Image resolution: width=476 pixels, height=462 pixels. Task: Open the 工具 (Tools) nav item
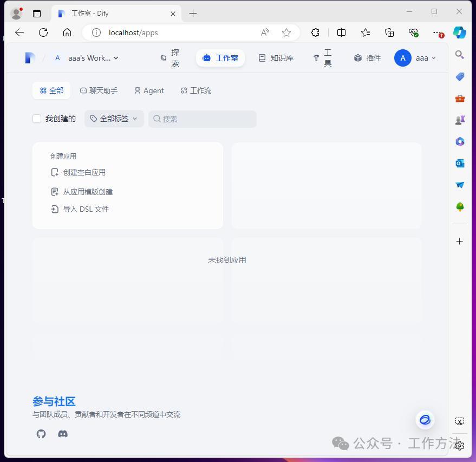coord(322,57)
